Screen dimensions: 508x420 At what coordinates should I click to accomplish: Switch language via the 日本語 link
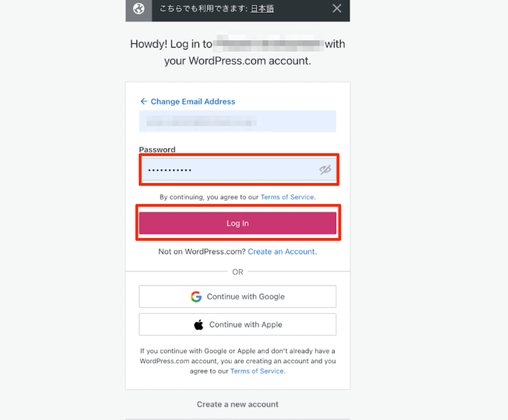(262, 9)
